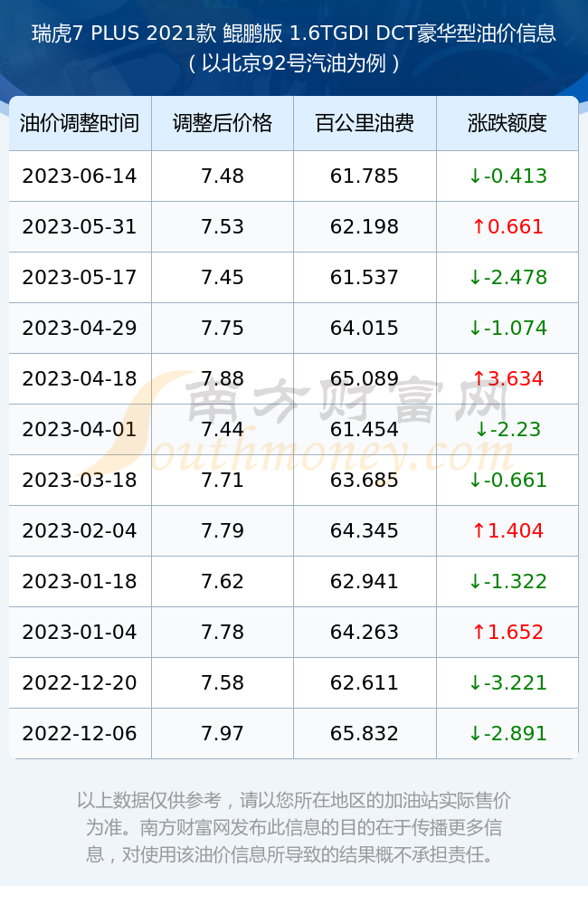The image size is (588, 905).
Task: Select the 65.832 fuel cost cell
Action: click(365, 734)
